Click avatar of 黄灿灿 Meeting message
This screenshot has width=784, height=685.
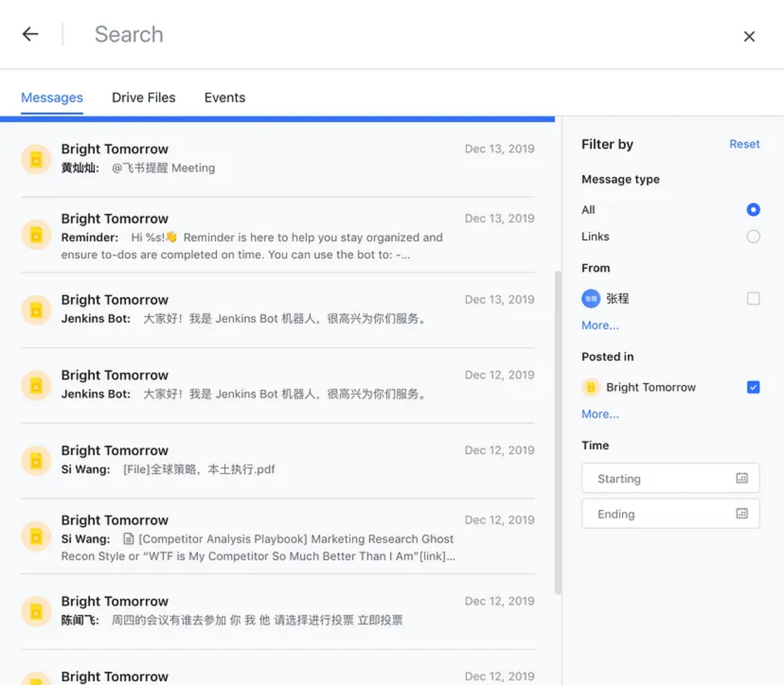click(x=36, y=159)
